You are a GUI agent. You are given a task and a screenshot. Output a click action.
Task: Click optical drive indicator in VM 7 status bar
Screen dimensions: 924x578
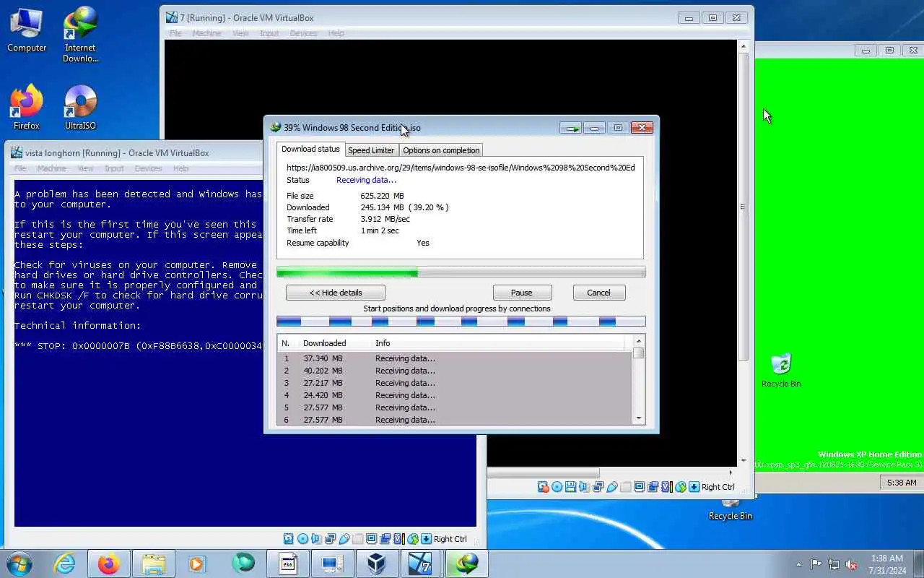coord(557,487)
